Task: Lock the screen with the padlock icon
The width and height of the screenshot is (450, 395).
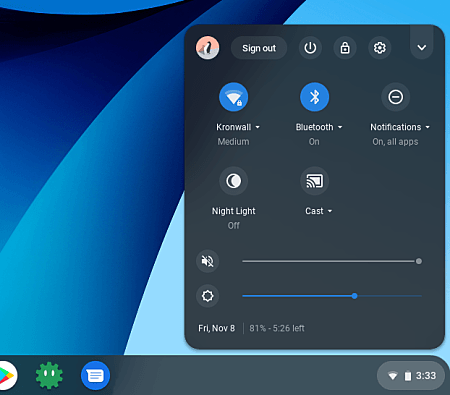Action: click(345, 48)
